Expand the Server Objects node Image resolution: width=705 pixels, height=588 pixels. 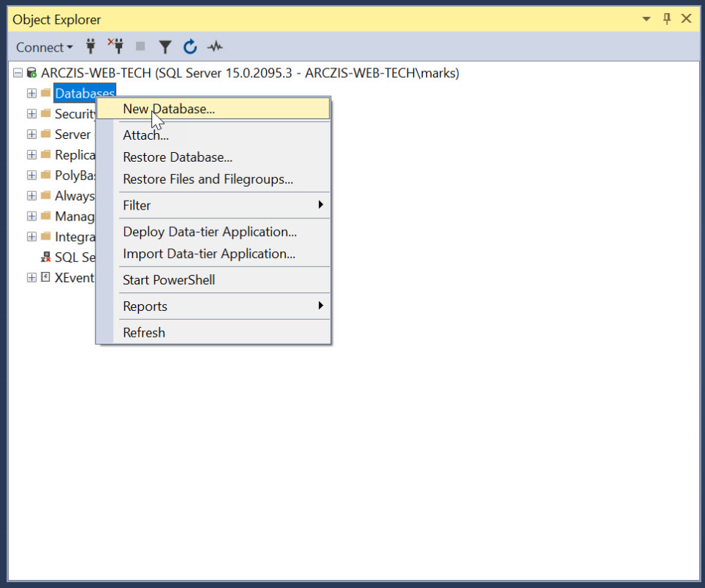32,134
